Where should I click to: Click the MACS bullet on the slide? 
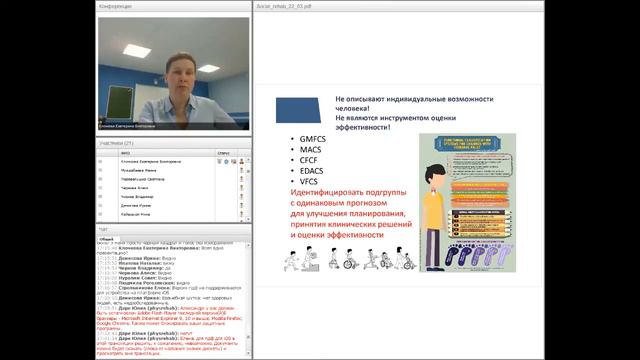tap(311, 150)
